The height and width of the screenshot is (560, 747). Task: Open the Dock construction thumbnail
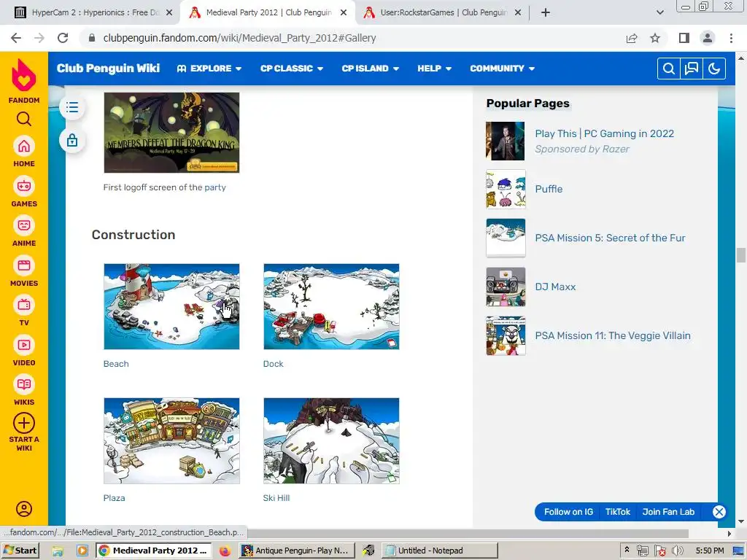point(331,307)
